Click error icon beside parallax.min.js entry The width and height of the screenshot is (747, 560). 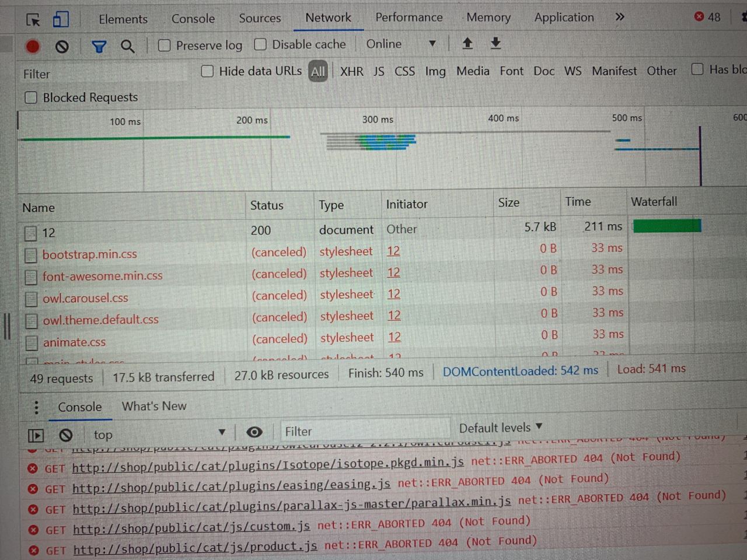click(x=33, y=510)
